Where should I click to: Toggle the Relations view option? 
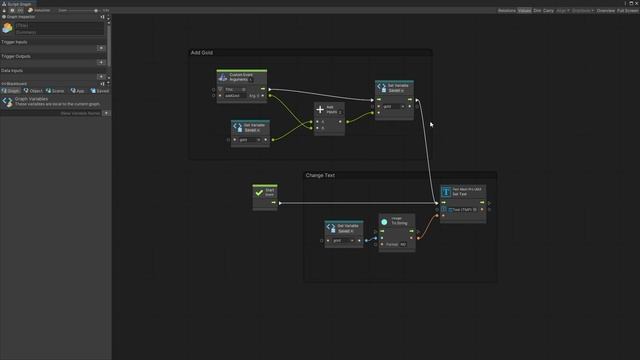507,11
